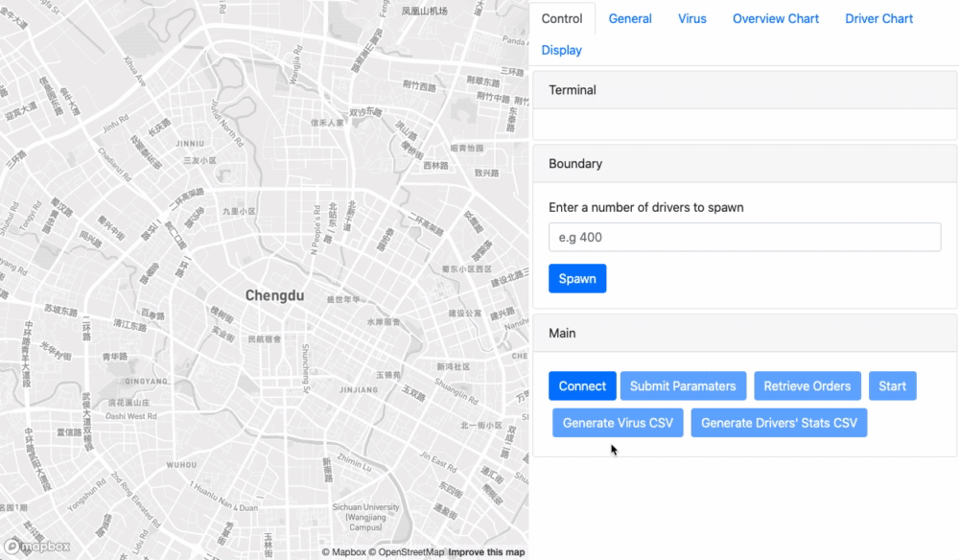
Task: Click 'Enter a number of drivers to spawn' label
Action: pyautogui.click(x=645, y=207)
